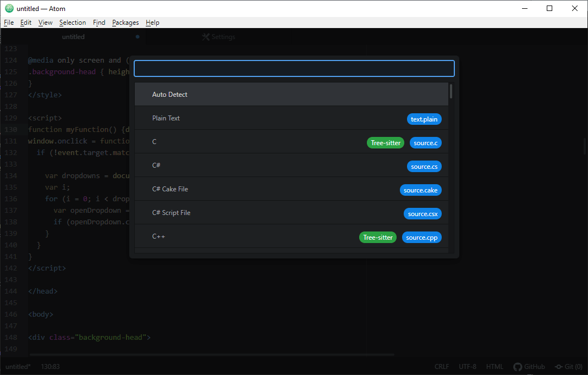Click the GitHub status bar icon
This screenshot has height=375, width=588.
click(529, 367)
